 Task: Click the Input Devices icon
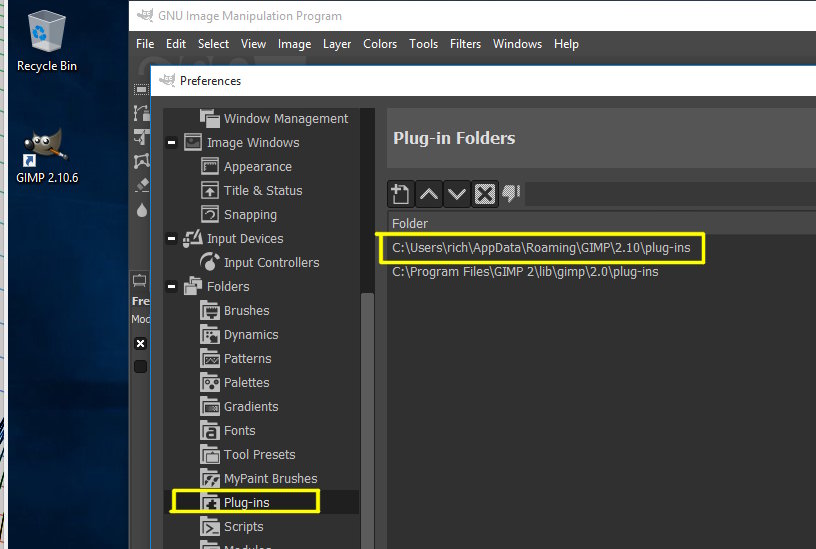(193, 238)
